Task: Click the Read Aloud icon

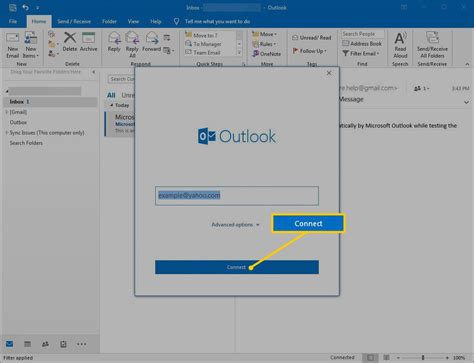Action: (x=400, y=45)
